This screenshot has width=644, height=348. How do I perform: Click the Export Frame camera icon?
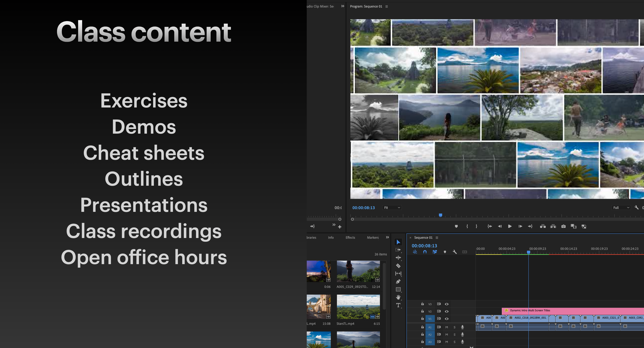click(563, 226)
